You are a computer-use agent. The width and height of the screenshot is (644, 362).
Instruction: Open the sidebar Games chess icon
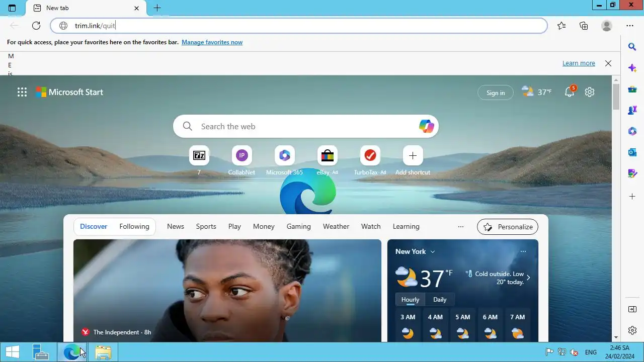click(x=632, y=111)
